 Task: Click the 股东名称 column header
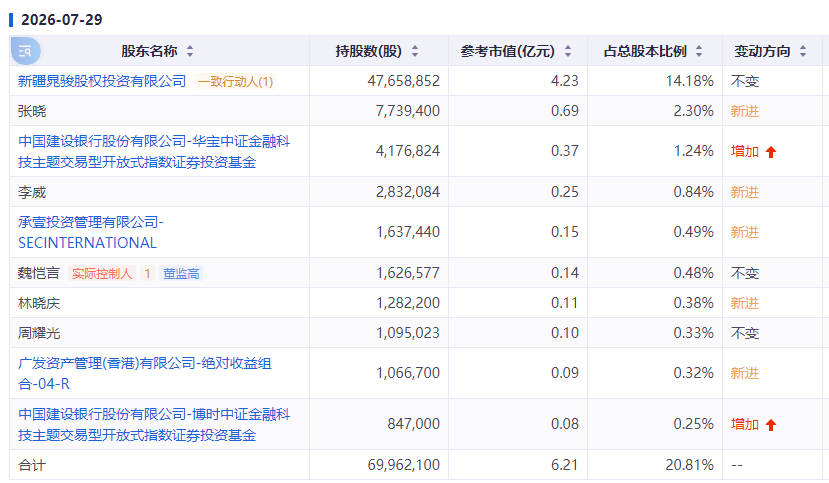(149, 51)
